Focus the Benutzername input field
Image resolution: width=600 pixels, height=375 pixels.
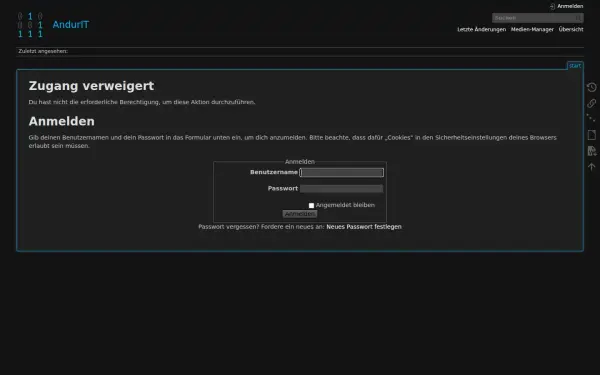tap(341, 173)
